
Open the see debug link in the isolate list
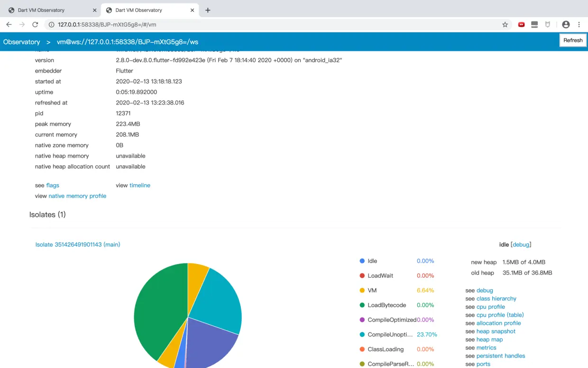click(x=485, y=290)
